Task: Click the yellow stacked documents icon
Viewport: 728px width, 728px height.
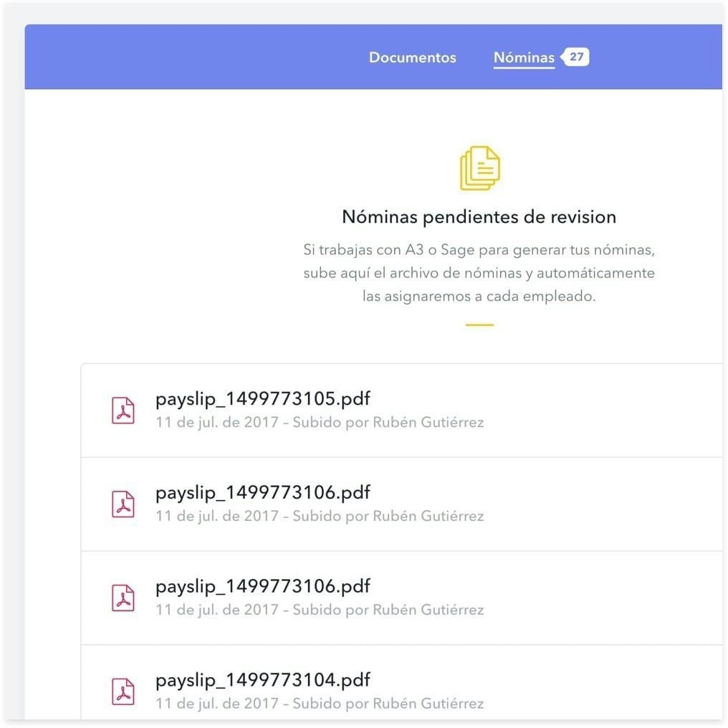Action: (x=479, y=168)
